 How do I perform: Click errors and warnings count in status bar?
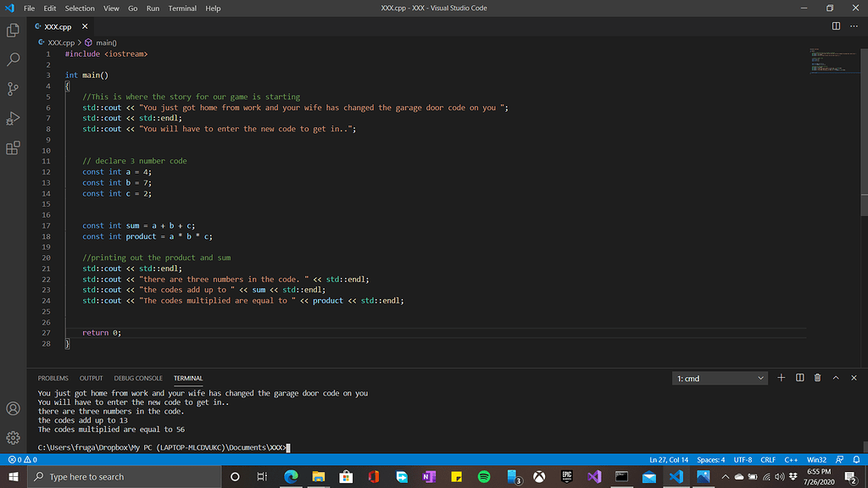23,460
